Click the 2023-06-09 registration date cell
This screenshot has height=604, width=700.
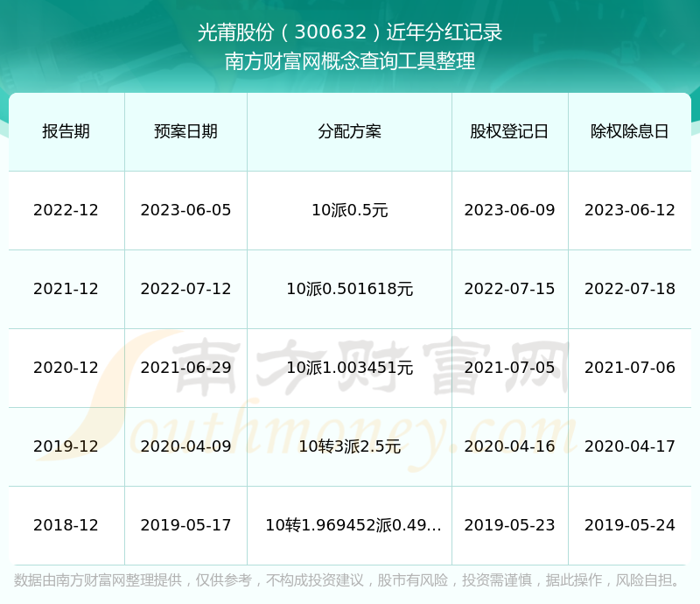click(509, 210)
